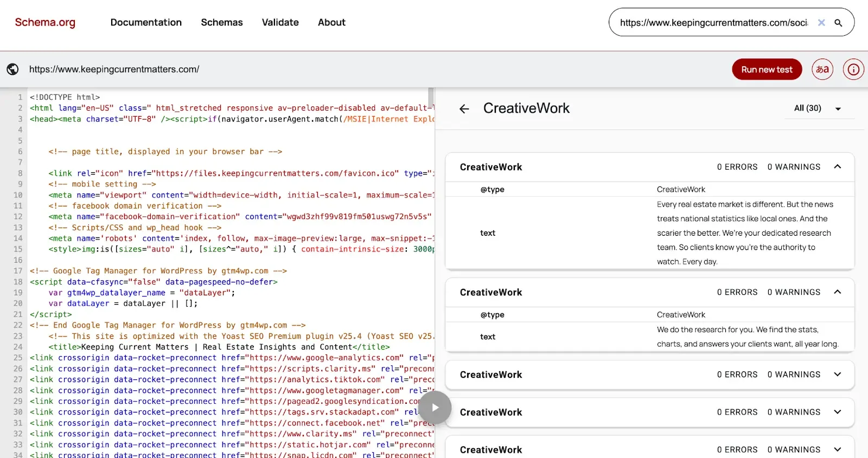Open the Schemas menu item

coord(222,22)
